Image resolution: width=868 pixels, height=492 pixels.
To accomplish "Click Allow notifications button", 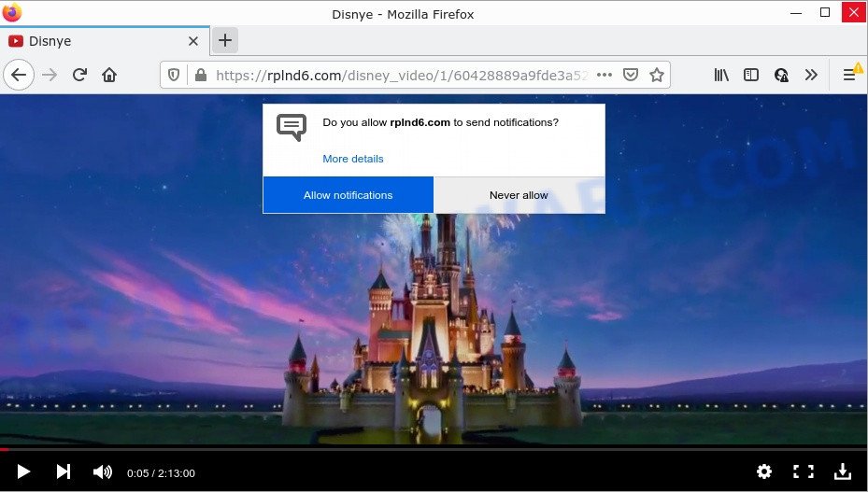I will click(349, 195).
